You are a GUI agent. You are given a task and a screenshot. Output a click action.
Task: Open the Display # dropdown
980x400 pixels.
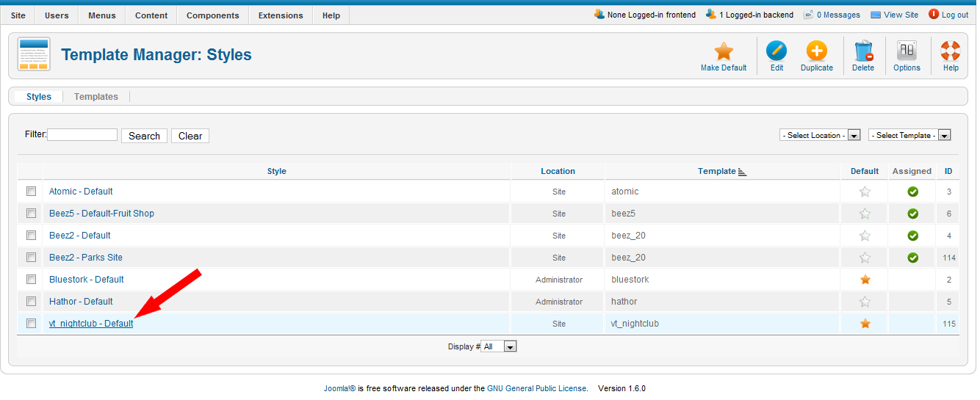click(x=499, y=346)
